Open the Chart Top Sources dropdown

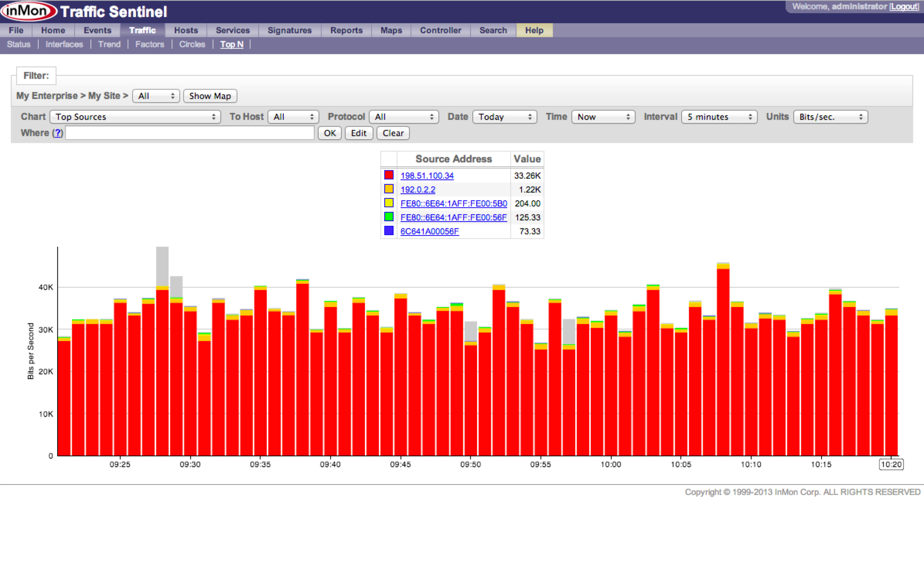135,117
